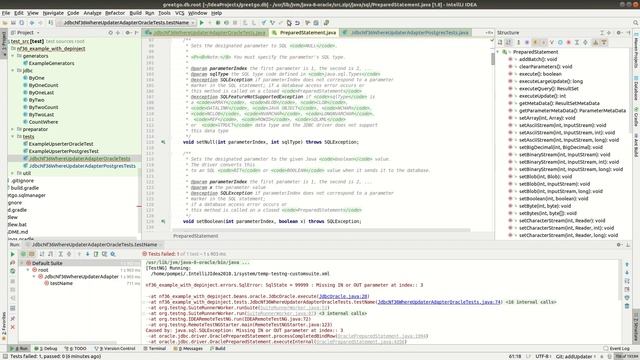Collapse the generators folder
This screenshot has height=360, width=640.
(x=13, y=56)
